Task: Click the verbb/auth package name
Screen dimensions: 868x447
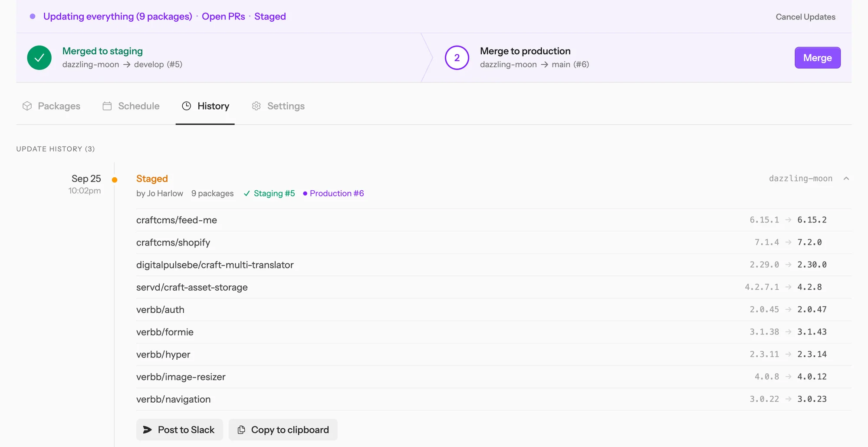Action: click(x=160, y=310)
